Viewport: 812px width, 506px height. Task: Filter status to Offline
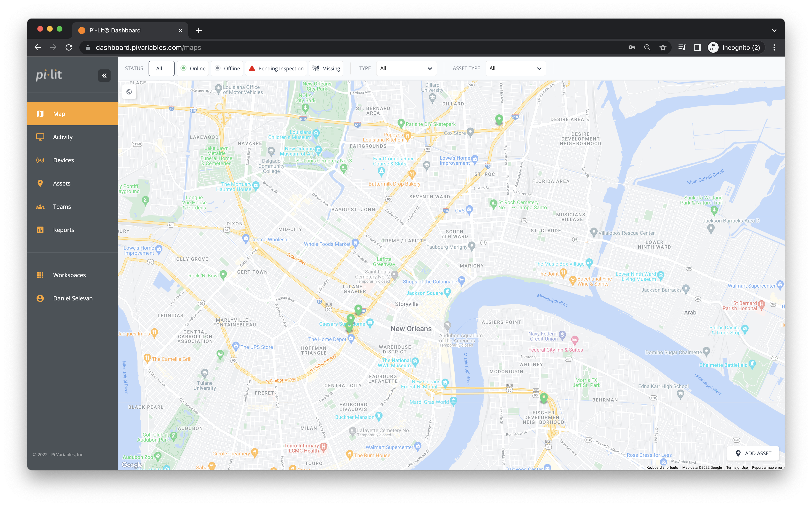coord(228,69)
